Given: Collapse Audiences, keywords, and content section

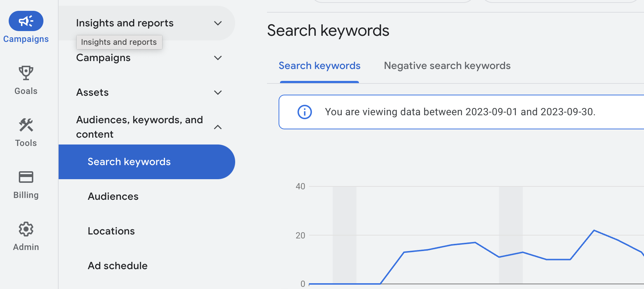Looking at the screenshot, I should click(217, 127).
